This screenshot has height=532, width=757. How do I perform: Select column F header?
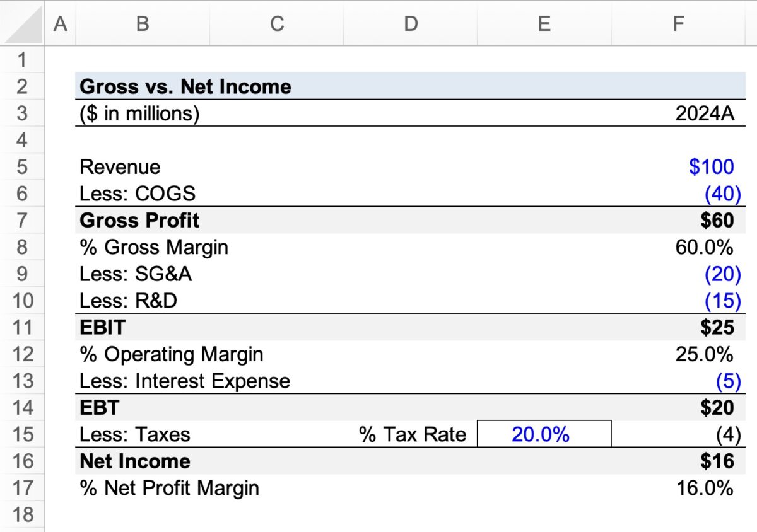678,23
